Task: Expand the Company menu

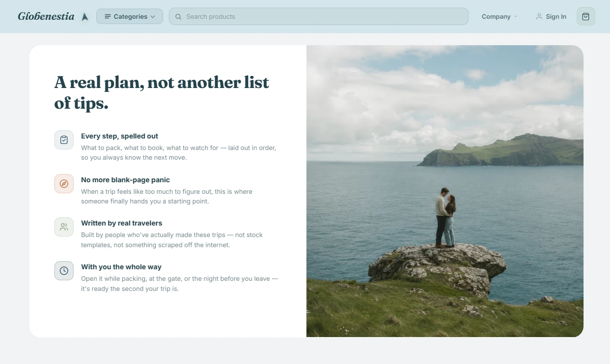Action: click(500, 16)
